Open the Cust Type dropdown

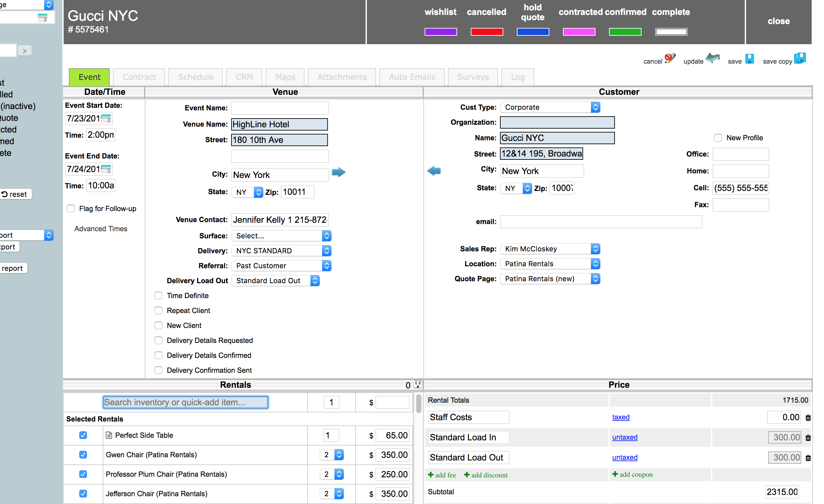(x=550, y=107)
